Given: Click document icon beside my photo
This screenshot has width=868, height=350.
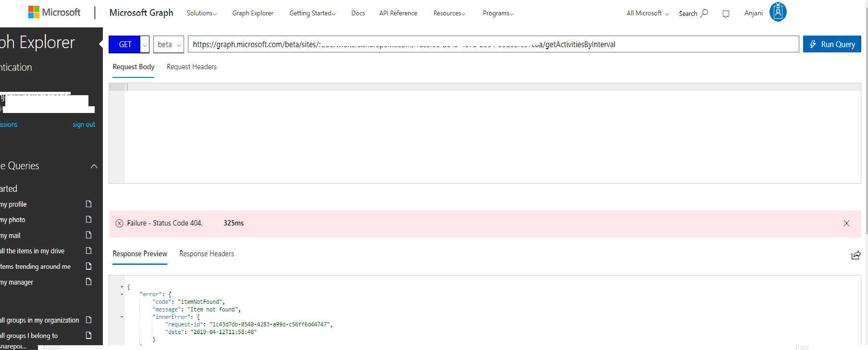Looking at the screenshot, I should (88, 219).
